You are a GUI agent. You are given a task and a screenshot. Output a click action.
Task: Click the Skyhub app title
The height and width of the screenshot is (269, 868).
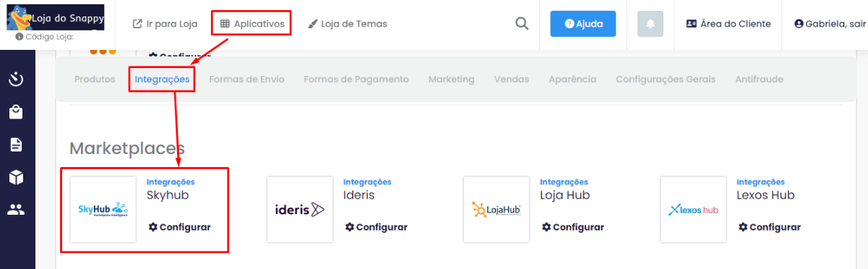tap(168, 195)
